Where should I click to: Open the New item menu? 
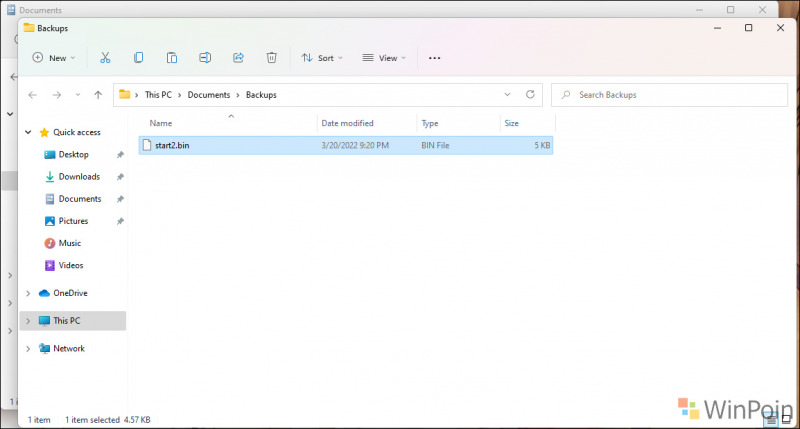click(x=54, y=58)
